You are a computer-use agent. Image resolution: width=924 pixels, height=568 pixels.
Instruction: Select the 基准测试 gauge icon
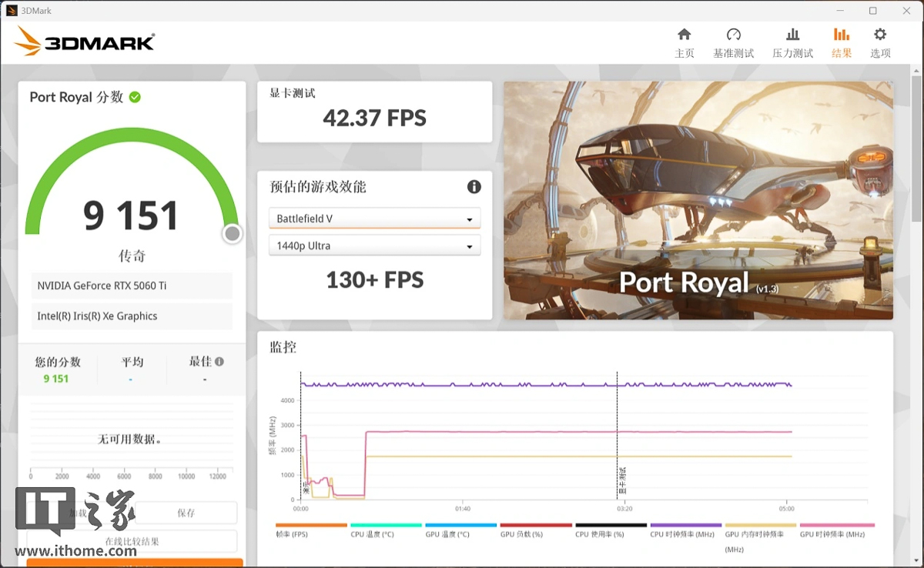point(734,42)
